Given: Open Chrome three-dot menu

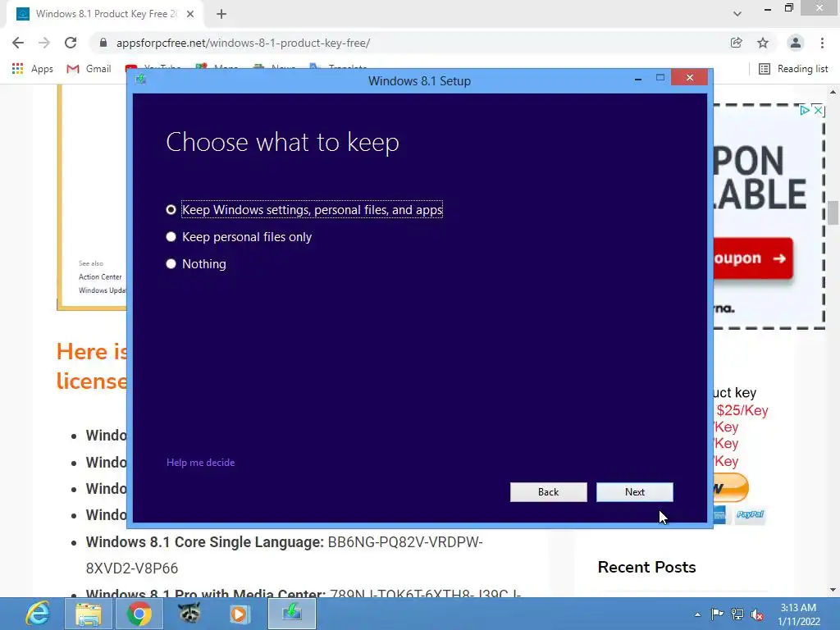Looking at the screenshot, I should [x=822, y=43].
